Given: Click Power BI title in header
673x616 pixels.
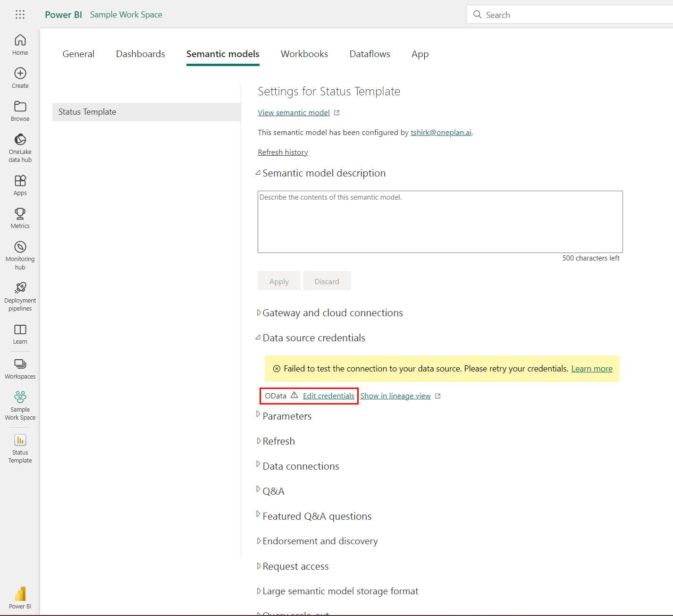Looking at the screenshot, I should pyautogui.click(x=63, y=15).
